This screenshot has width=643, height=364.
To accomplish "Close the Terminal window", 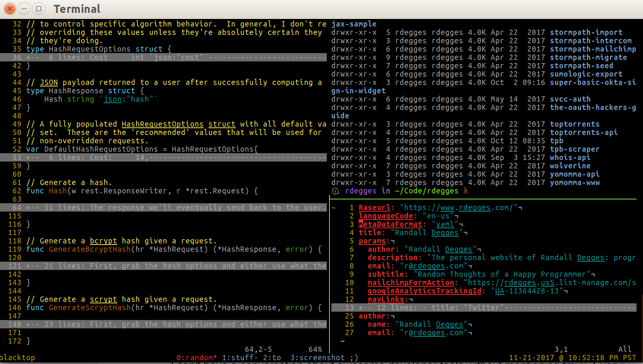I will tap(10, 8).
